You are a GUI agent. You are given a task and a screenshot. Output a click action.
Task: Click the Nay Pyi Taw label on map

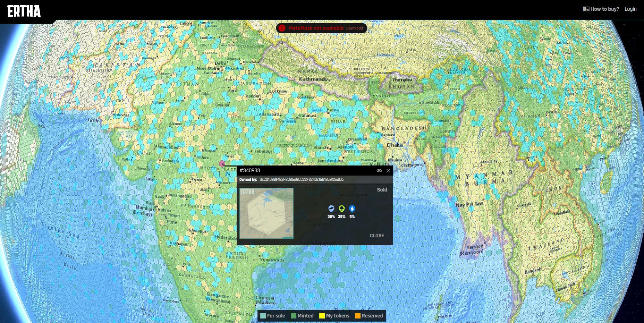click(x=469, y=204)
